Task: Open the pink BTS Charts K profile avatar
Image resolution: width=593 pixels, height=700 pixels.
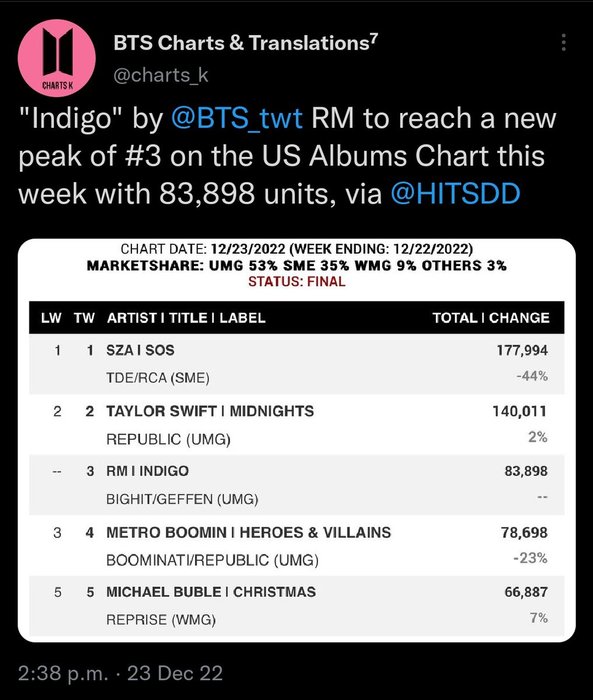Action: point(57,58)
